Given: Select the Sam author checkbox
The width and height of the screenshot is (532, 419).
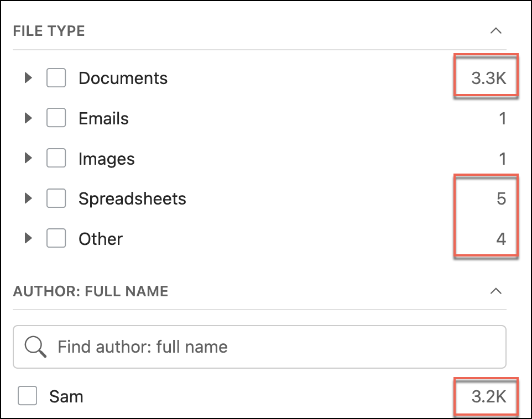Looking at the screenshot, I should click(x=28, y=396).
